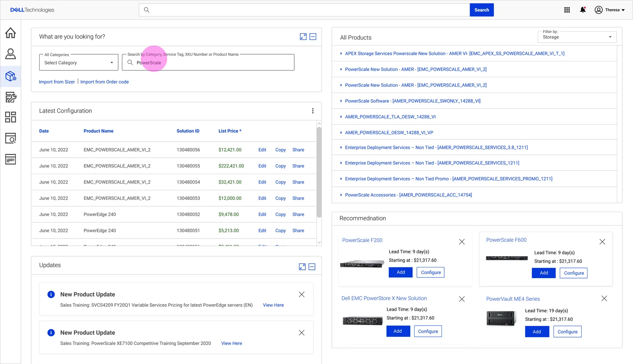Dismiss the PowerScale XE7100 training update

coord(301,333)
